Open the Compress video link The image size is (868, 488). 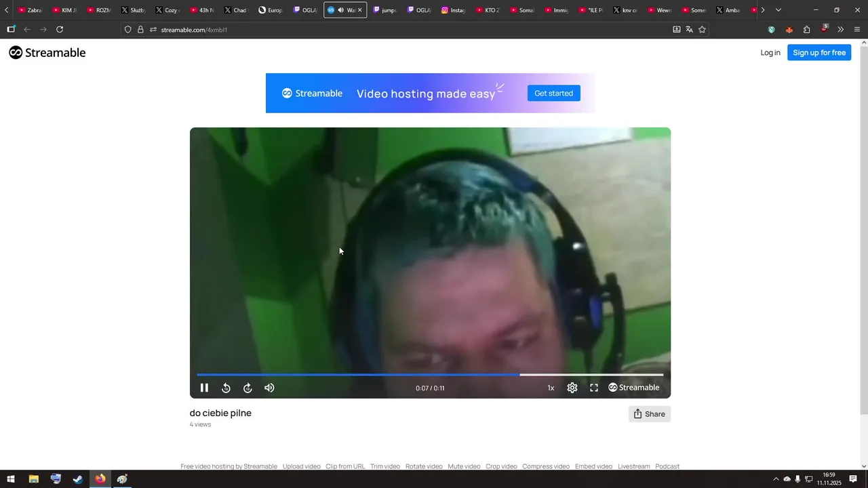[x=546, y=466]
